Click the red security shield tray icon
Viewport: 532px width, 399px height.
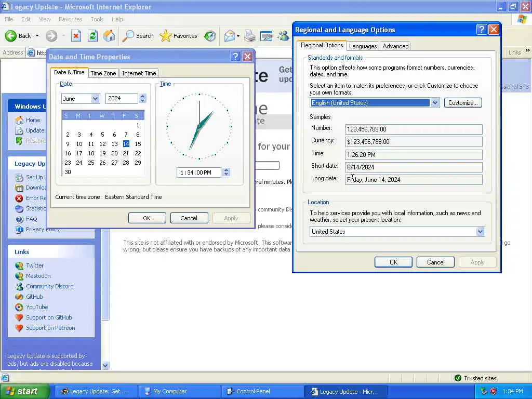click(x=494, y=391)
